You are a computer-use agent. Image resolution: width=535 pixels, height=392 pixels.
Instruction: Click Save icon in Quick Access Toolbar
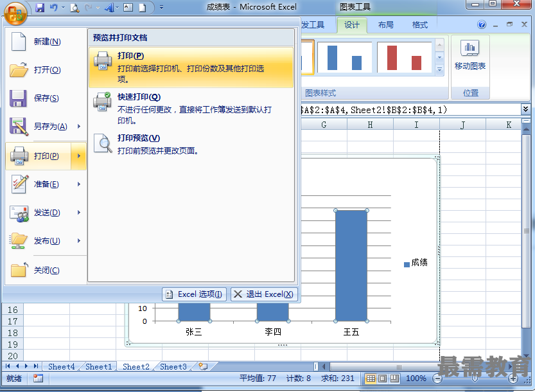(40, 8)
